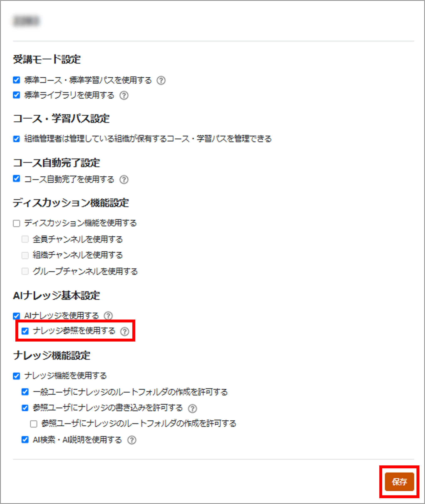
Task: Open help icon beside コース自動完了を使用する
Action: point(124,179)
